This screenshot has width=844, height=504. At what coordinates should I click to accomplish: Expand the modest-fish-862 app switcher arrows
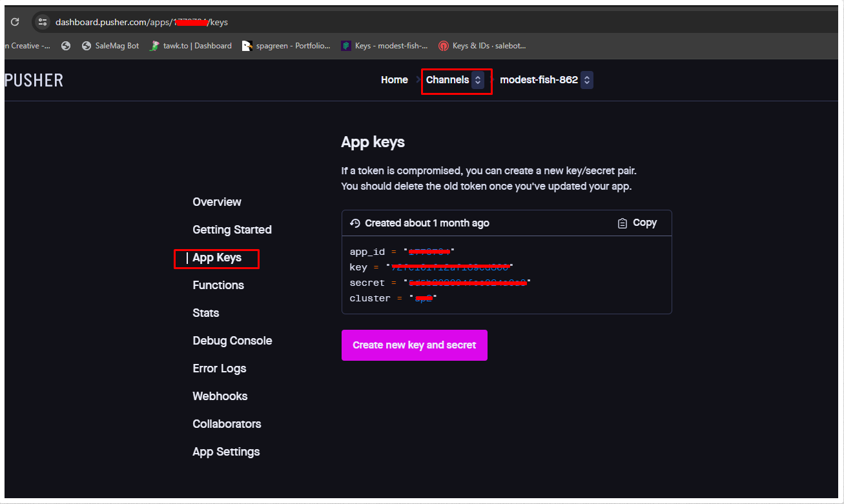(586, 80)
